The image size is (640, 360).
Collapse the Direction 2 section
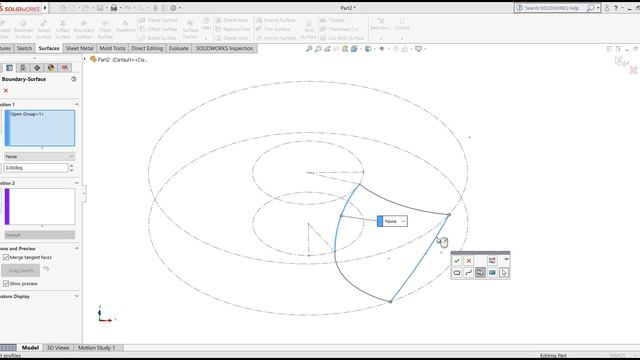[77, 183]
